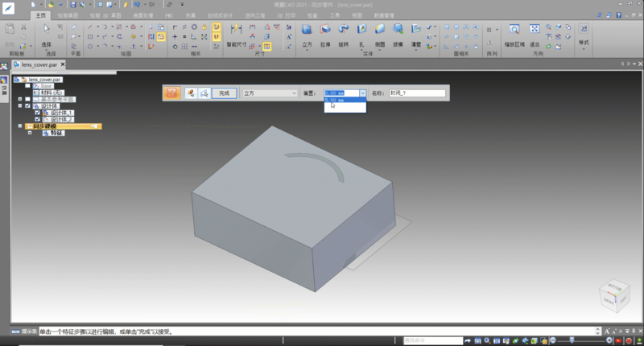Toggle the 设计体 checkbox

[x=27, y=106]
